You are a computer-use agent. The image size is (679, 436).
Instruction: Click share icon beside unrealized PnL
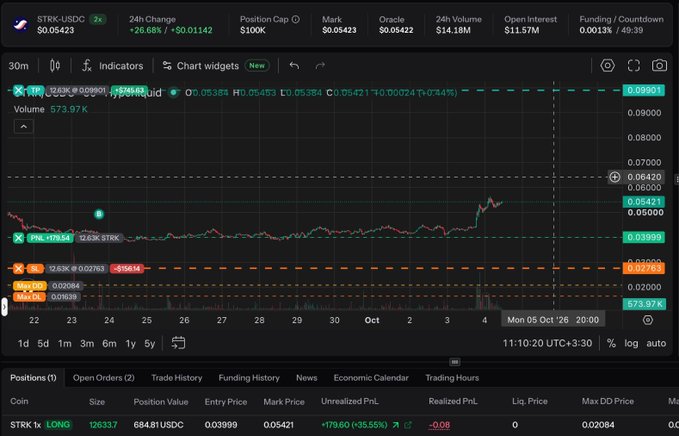407,425
